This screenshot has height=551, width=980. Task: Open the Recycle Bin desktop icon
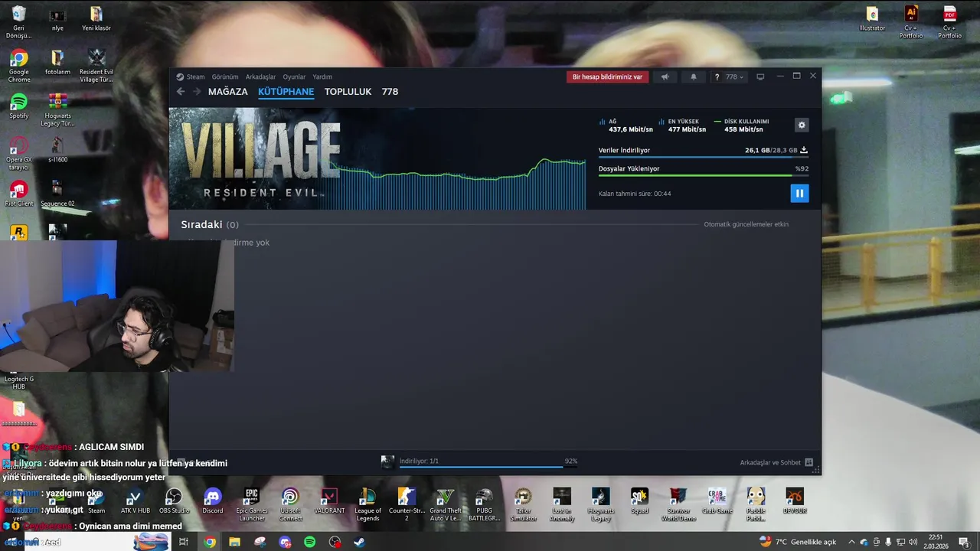coord(19,22)
